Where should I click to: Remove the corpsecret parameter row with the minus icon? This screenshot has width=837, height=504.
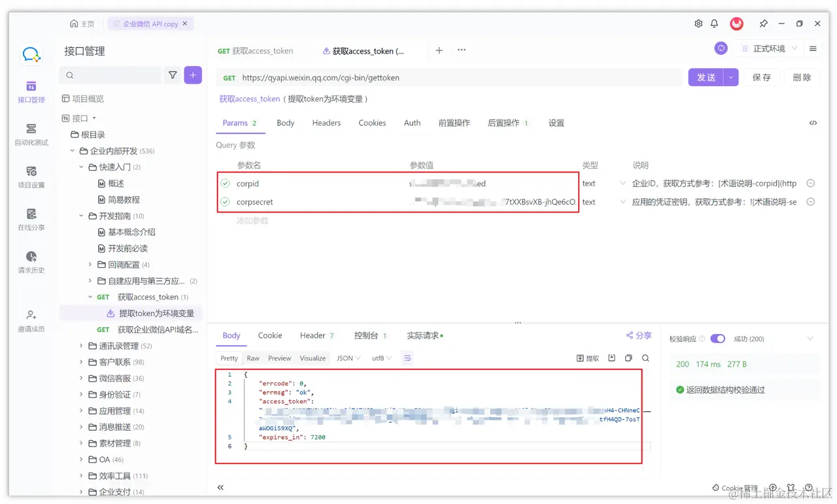(x=811, y=202)
